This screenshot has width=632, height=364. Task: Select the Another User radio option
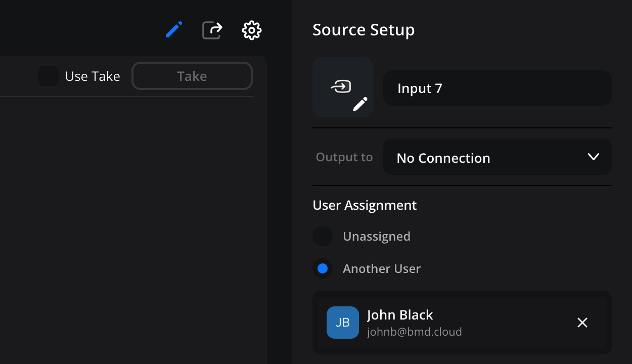[323, 268]
